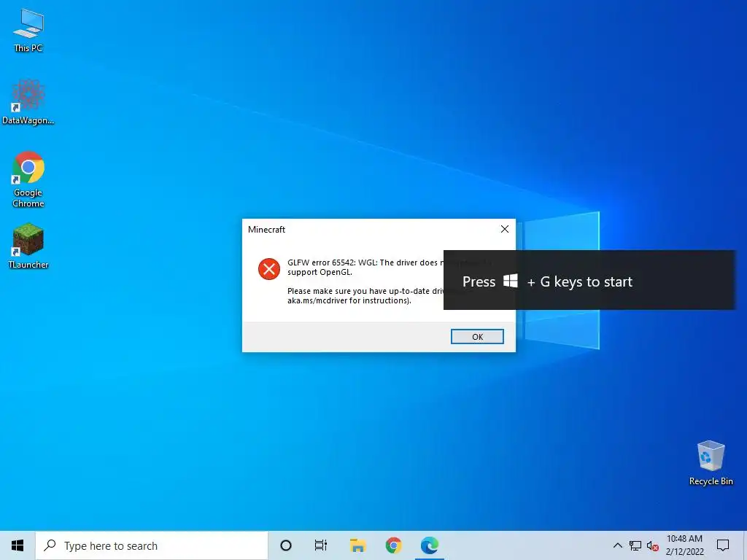Open Cortana circle button on taskbar

click(286, 545)
